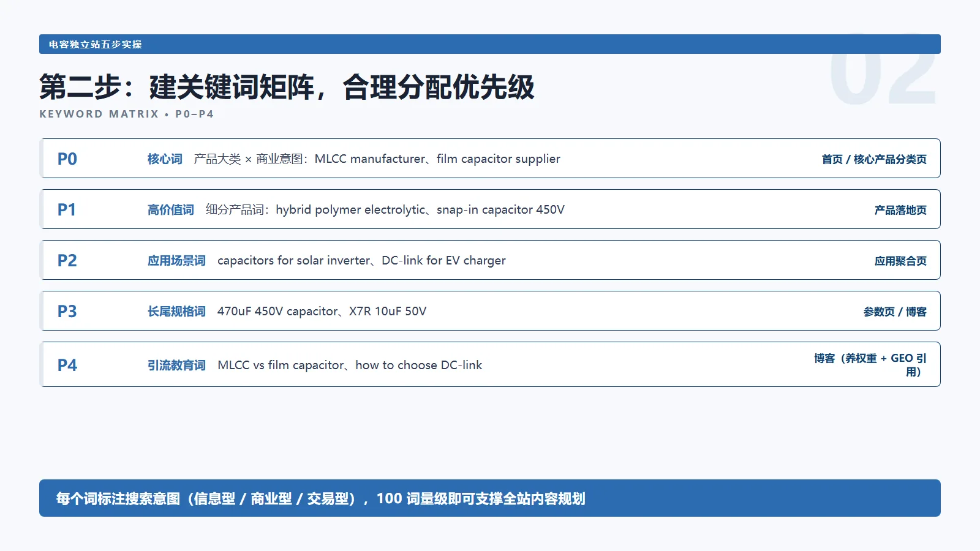980x551 pixels.
Task: Select the 引流教育词 keyword type label
Action: click(176, 365)
